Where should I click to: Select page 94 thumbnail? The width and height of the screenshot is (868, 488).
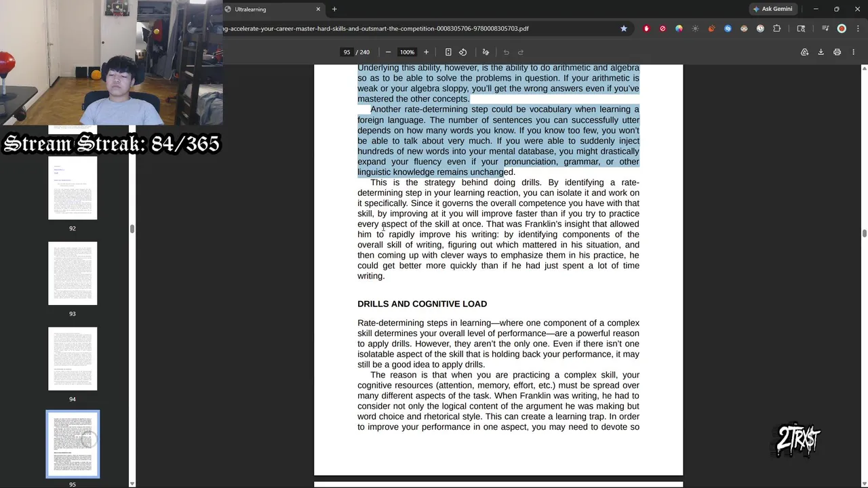73,359
